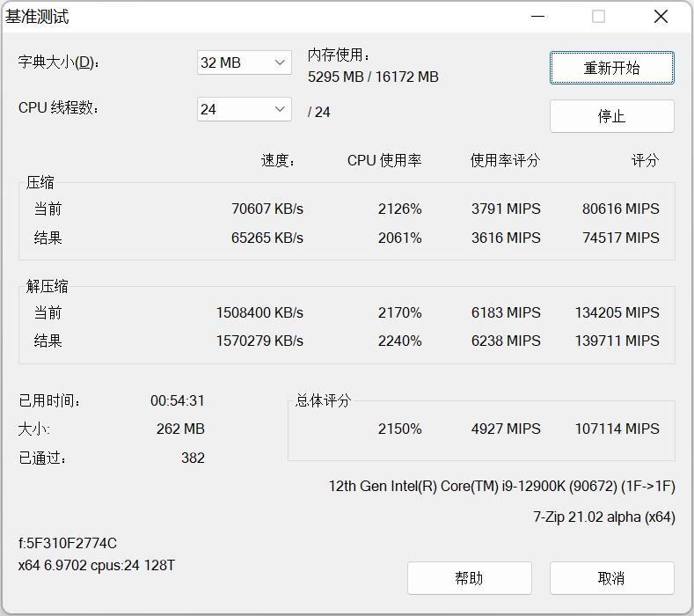Click the 3791 MIPS usage rating value
Image resolution: width=694 pixels, height=616 pixels.
[x=506, y=209]
